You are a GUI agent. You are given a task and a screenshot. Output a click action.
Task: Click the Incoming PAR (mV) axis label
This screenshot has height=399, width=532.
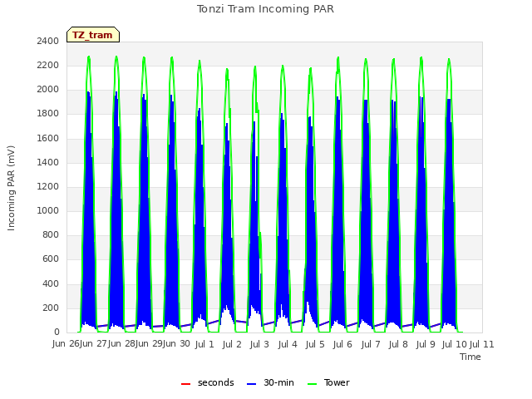pos(11,189)
